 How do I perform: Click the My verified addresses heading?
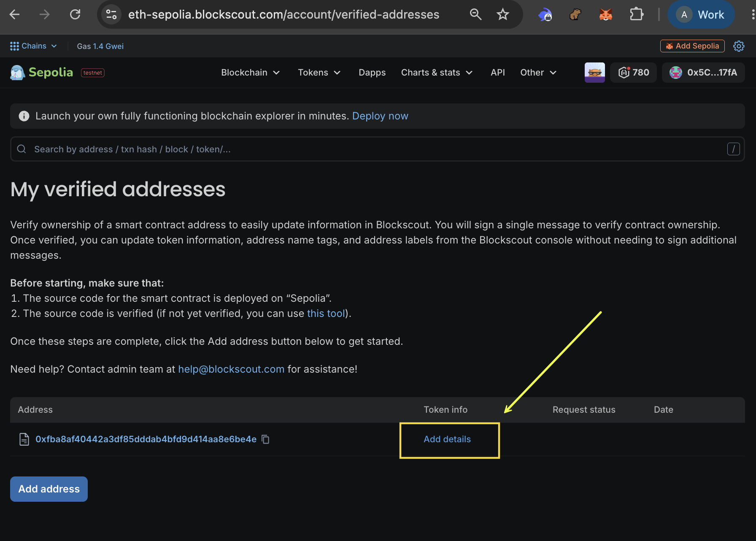[118, 189]
